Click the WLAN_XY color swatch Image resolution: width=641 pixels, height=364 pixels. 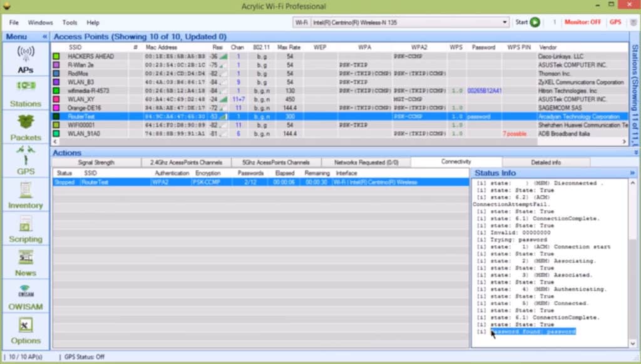coord(56,99)
